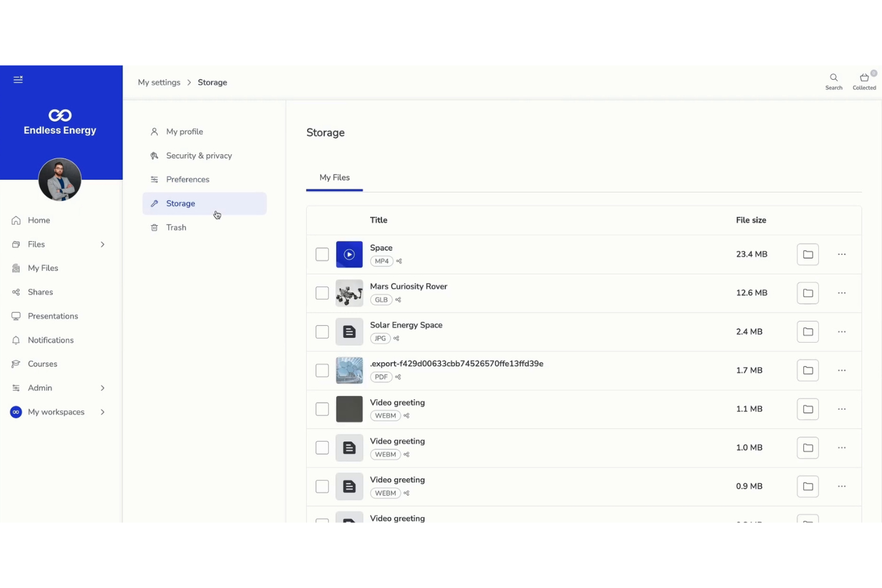Expand My workspaces in the sidebar
This screenshot has height=588, width=882.
click(102, 412)
